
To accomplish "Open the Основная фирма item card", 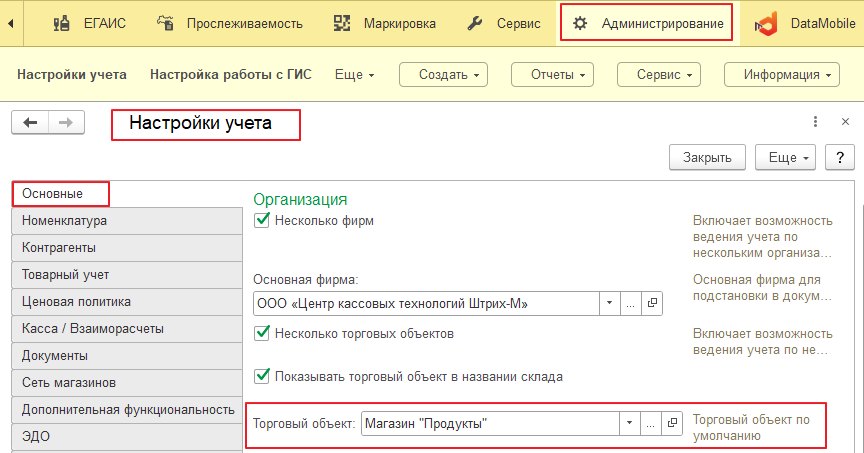I will tap(652, 303).
